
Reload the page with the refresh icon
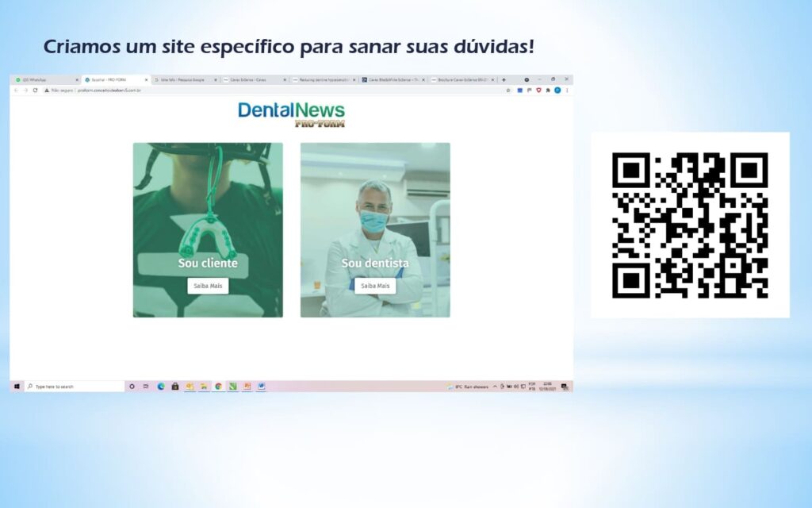tap(35, 90)
